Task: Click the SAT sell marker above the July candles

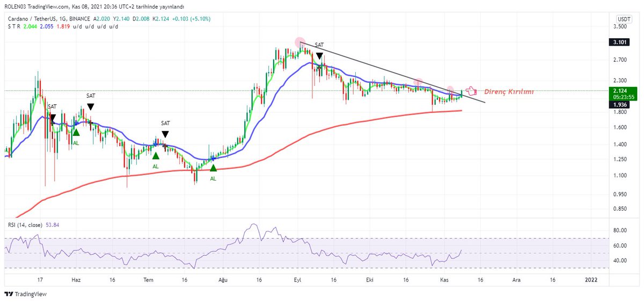Action: [x=165, y=134]
